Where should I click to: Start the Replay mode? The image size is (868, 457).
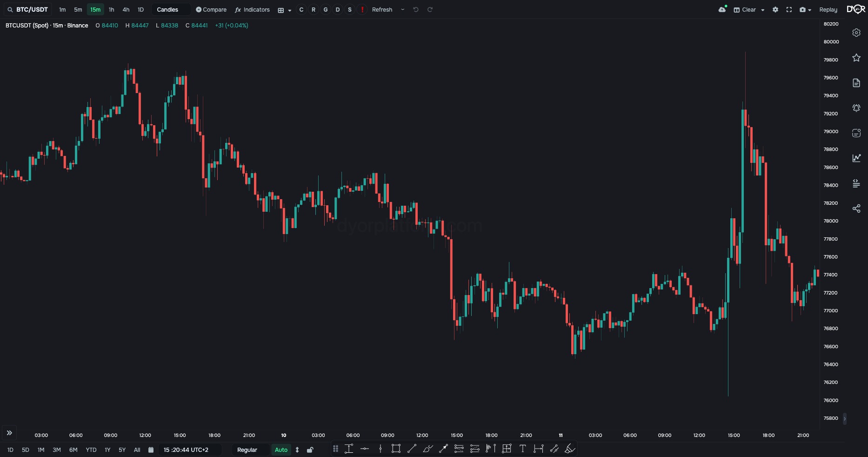[x=828, y=9]
